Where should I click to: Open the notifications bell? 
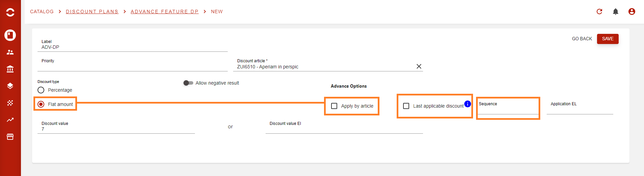(616, 12)
